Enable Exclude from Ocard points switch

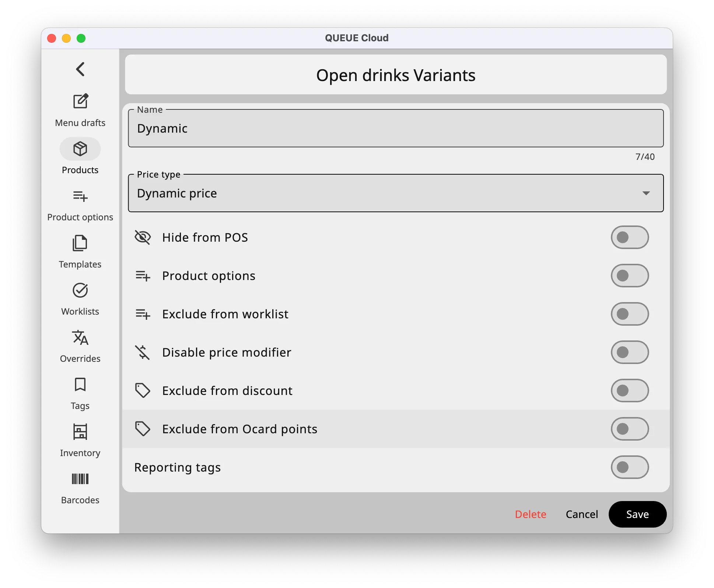point(629,429)
